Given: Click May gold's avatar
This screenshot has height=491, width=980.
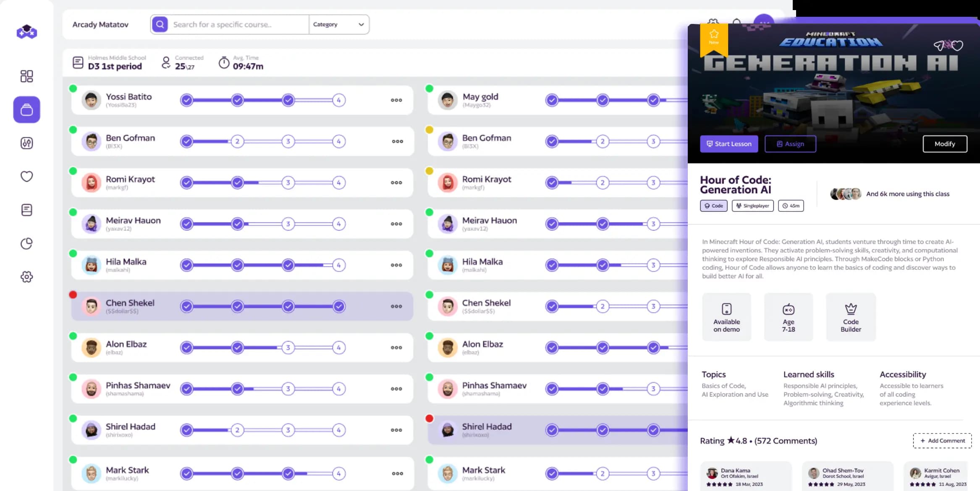Looking at the screenshot, I should click(x=448, y=100).
